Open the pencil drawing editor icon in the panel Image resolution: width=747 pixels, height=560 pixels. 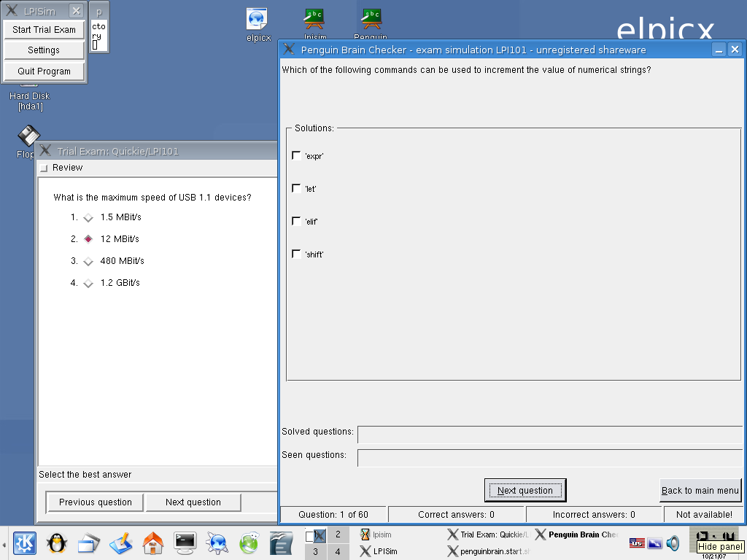120,543
